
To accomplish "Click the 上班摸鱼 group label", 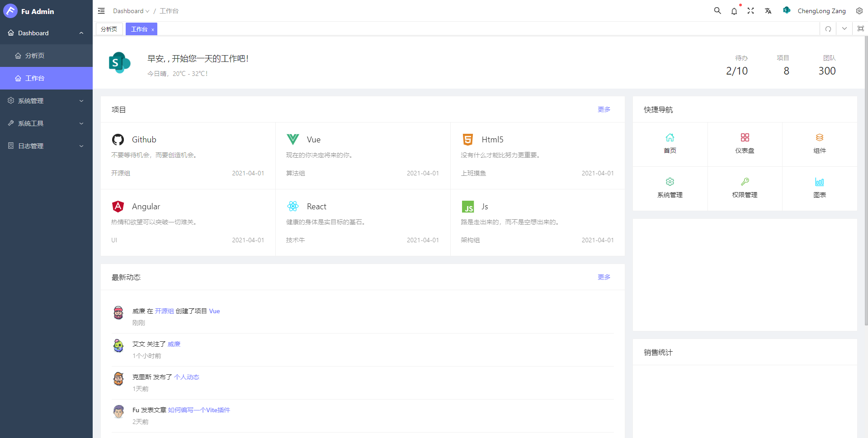I will pos(473,173).
